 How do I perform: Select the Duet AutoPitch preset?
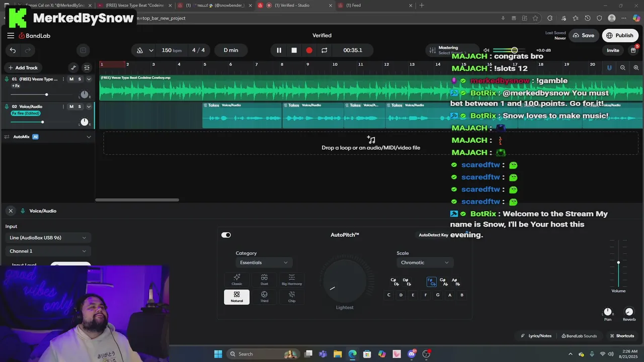pyautogui.click(x=264, y=280)
